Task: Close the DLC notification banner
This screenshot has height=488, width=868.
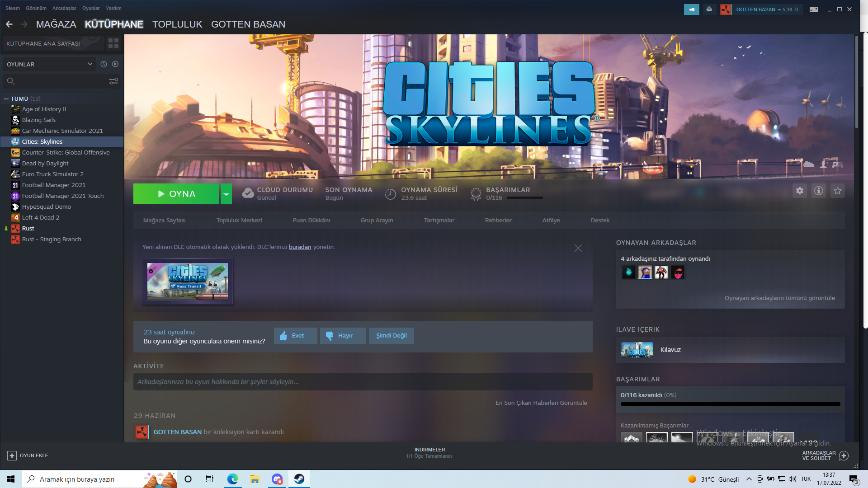Action: coord(578,248)
